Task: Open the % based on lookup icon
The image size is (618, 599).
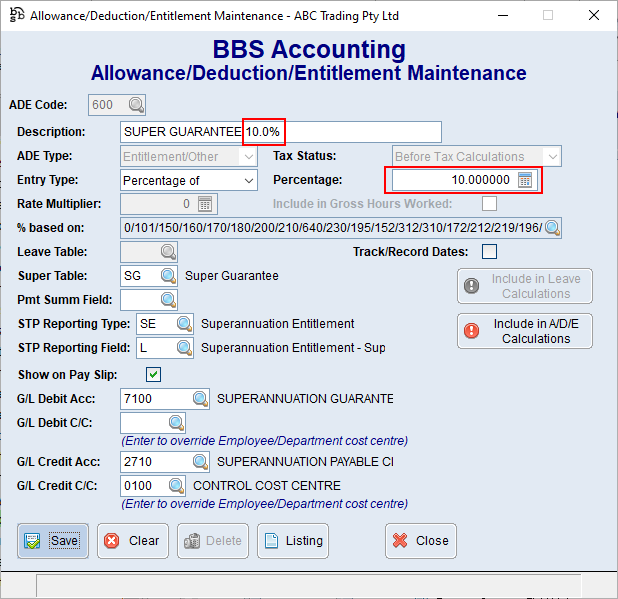Action: 552,228
